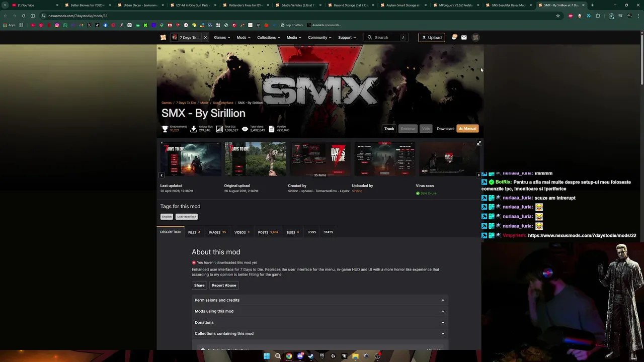Select the User Interface tag
This screenshot has width=644, height=362.
[x=187, y=217]
